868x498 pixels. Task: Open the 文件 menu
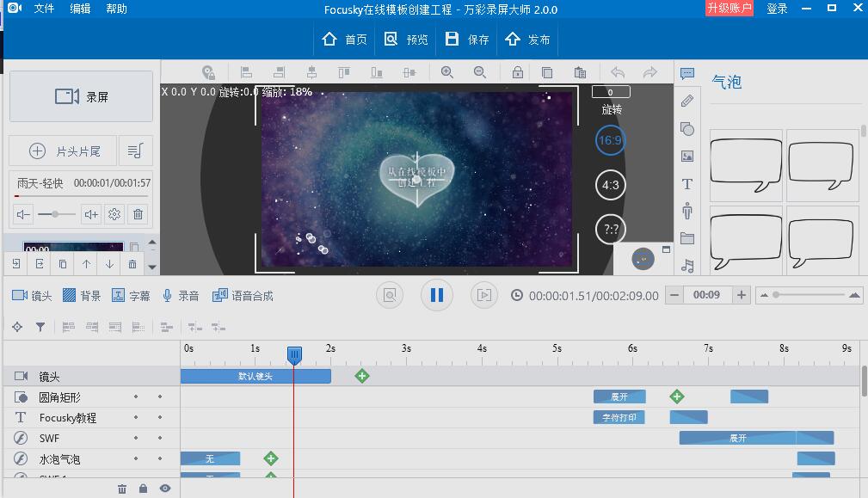coord(44,9)
